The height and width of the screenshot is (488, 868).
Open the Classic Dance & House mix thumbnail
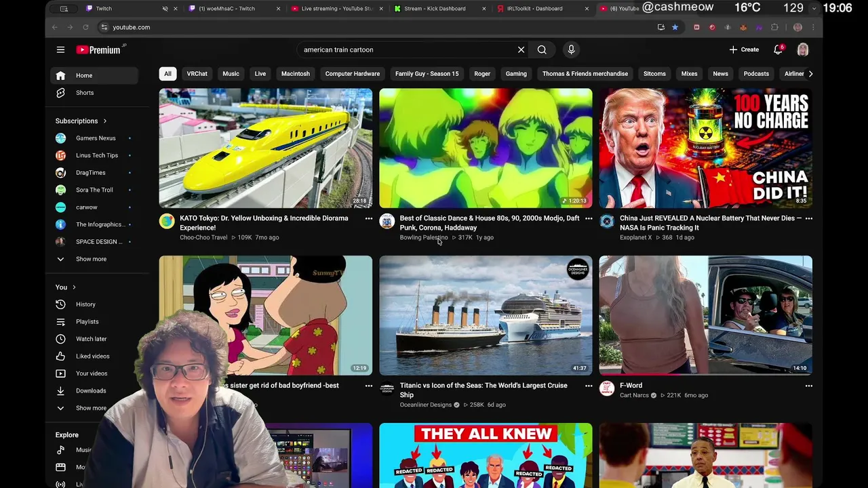(486, 148)
